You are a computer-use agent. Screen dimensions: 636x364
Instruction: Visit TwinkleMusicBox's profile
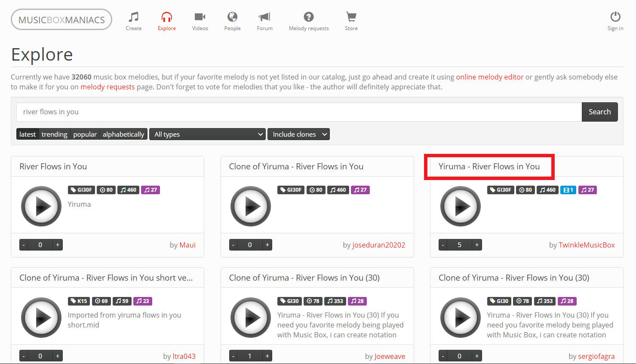[587, 245]
